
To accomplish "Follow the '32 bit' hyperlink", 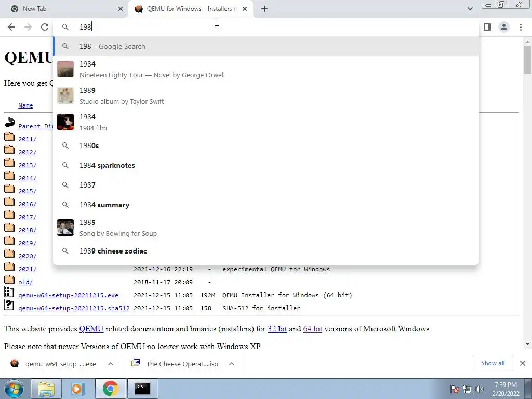I will click(x=277, y=329).
